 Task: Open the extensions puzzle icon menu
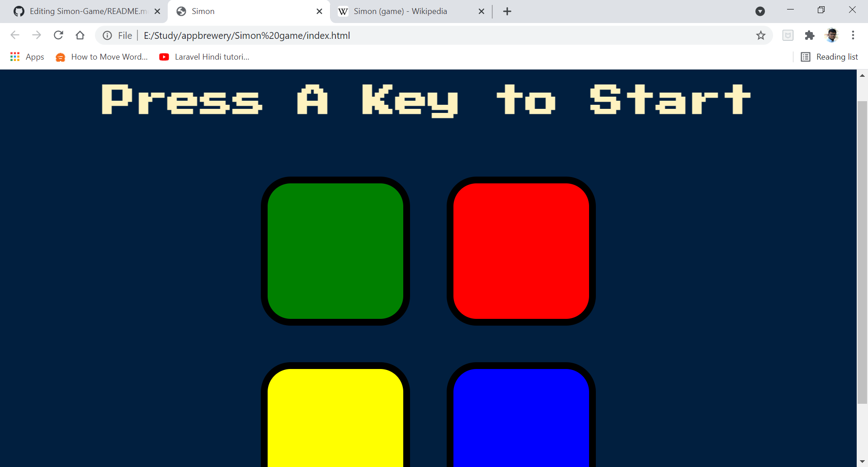coord(810,35)
